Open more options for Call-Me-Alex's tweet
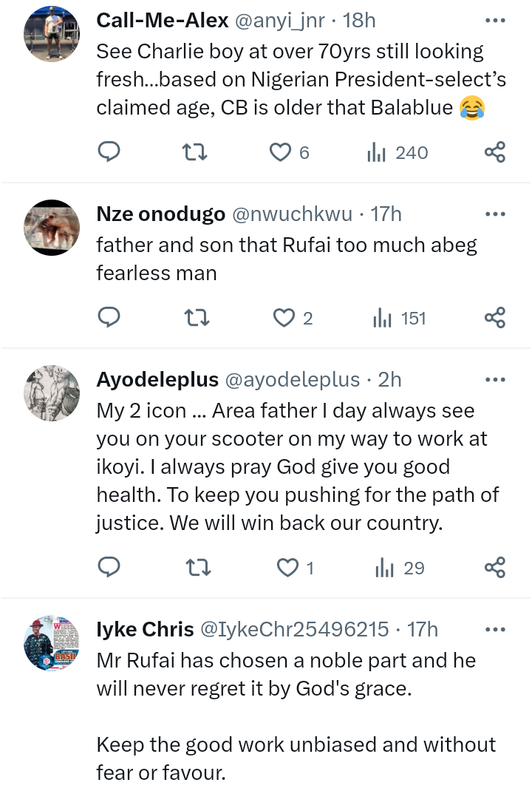This screenshot has width=532, height=788. pos(495,21)
